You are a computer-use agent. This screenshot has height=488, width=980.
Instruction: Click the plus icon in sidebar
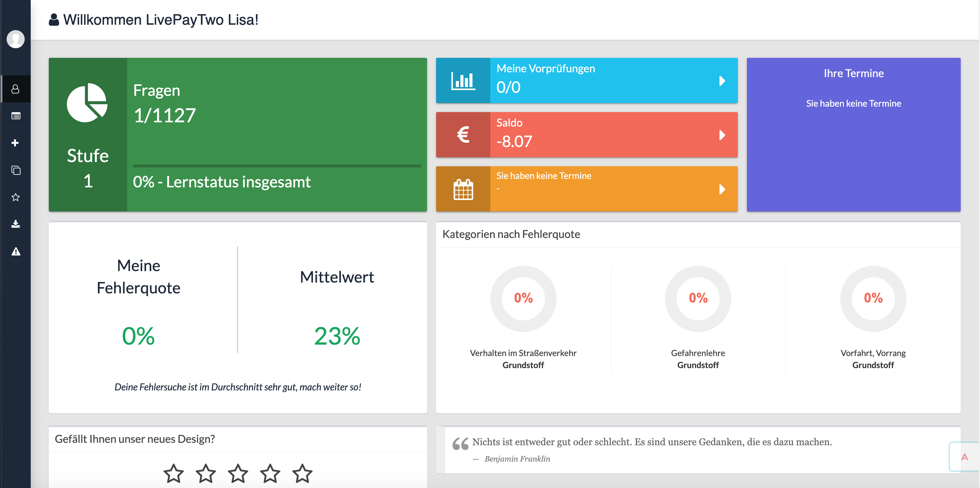click(15, 143)
